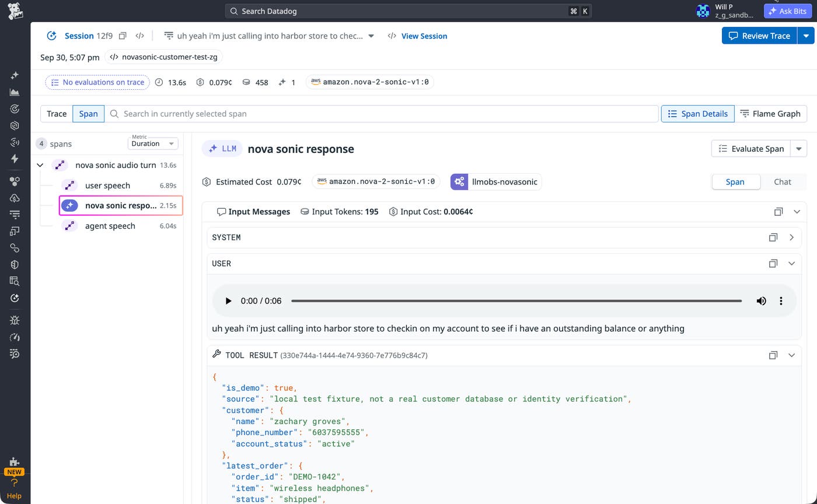Screen dimensions: 817x504
Task: Copy the session ID 12f9
Action: click(123, 36)
